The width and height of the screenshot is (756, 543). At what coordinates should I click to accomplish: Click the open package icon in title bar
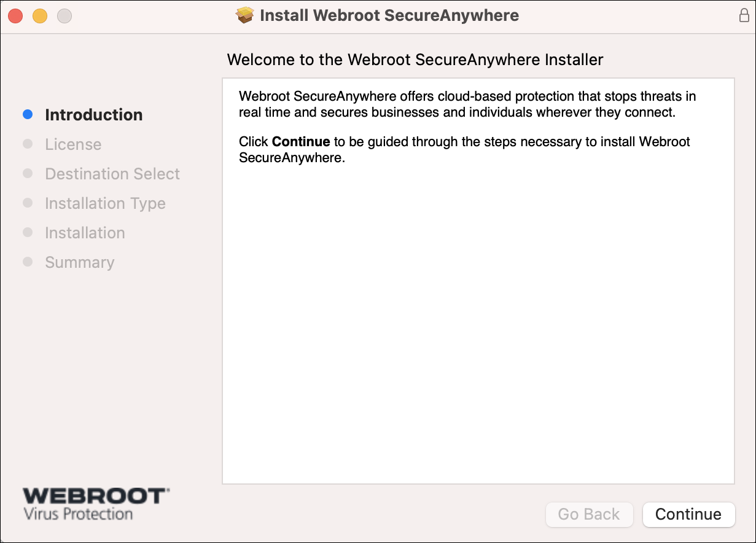point(246,15)
